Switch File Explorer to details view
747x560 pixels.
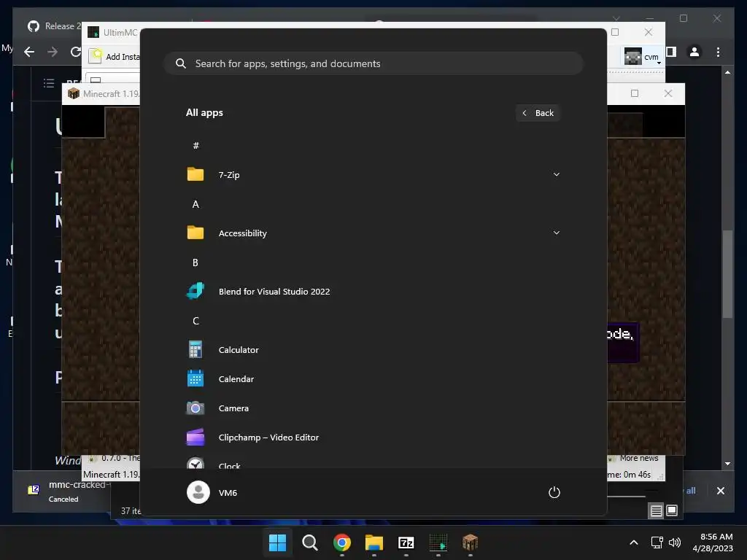point(656,510)
